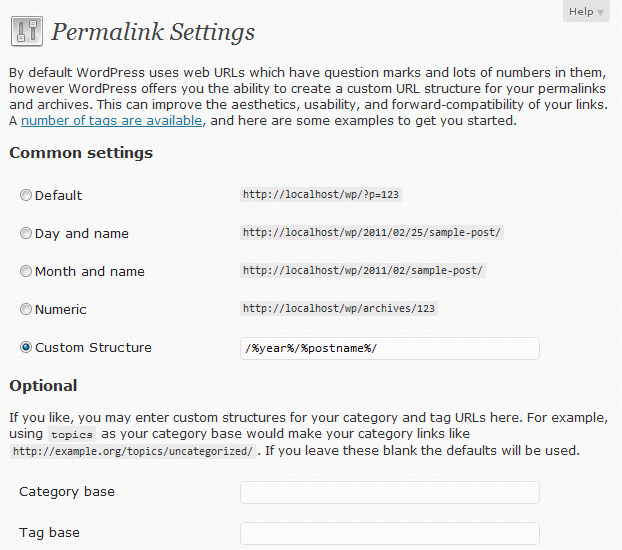Click the Month and name sample URL

[x=363, y=271]
